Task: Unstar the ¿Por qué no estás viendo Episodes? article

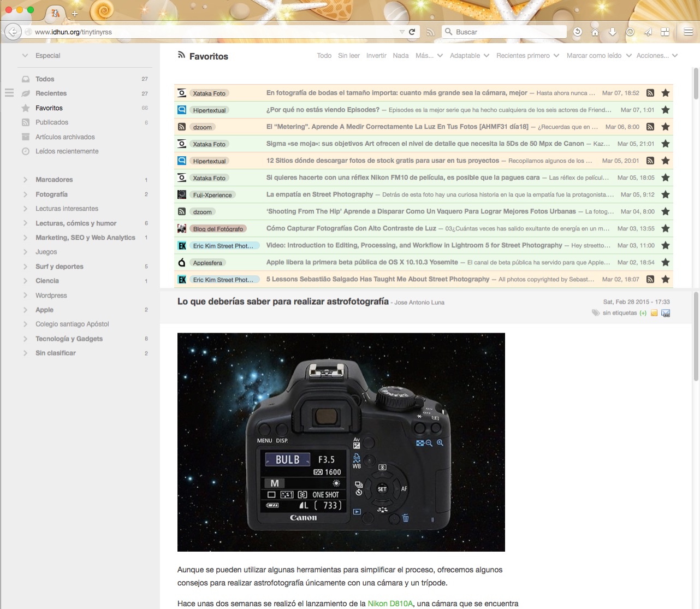Action: [666, 110]
